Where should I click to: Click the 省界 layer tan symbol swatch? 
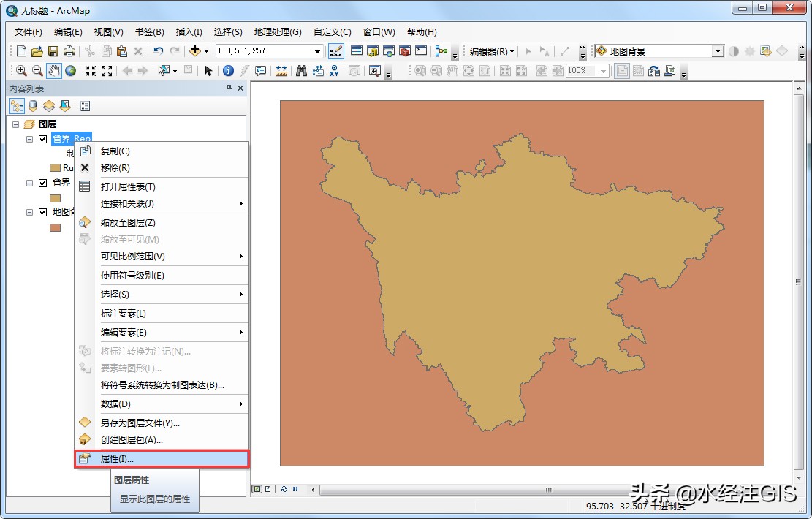pyautogui.click(x=55, y=198)
